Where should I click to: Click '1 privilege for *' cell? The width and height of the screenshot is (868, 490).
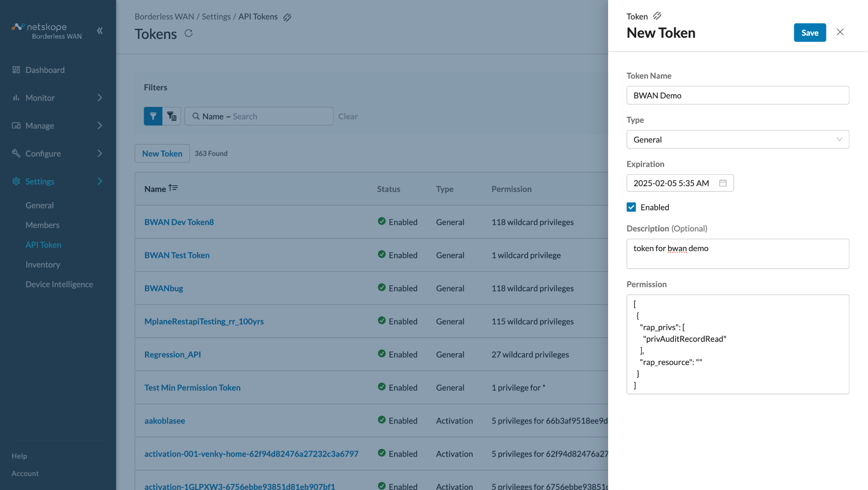coord(518,387)
